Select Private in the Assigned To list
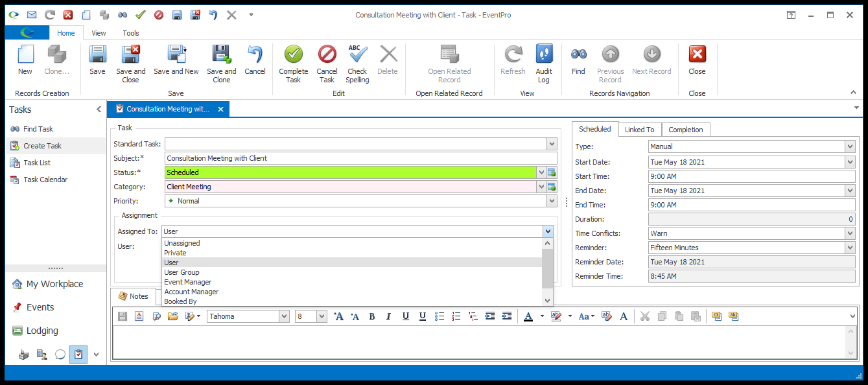Image resolution: width=868 pixels, height=385 pixels. [x=351, y=253]
